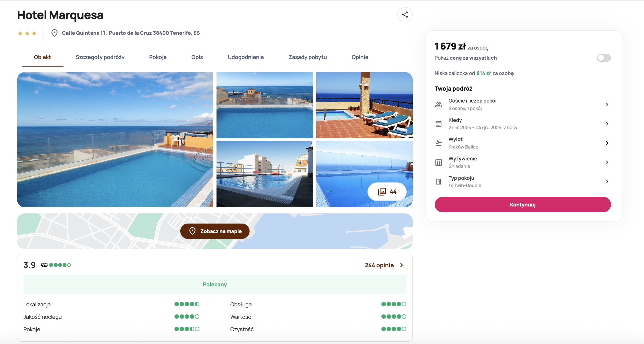Image resolution: width=644 pixels, height=344 pixels.
Task: Open the large main pool photo
Action: coord(115,140)
